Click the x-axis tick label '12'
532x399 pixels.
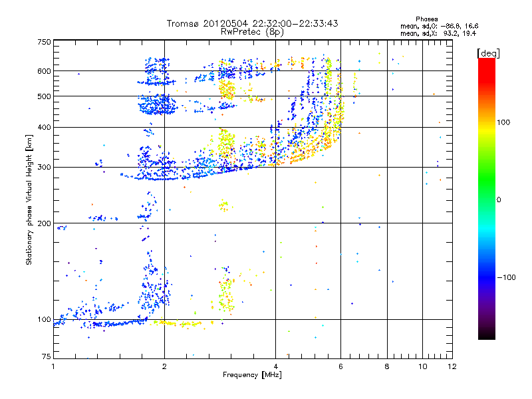[x=452, y=366]
